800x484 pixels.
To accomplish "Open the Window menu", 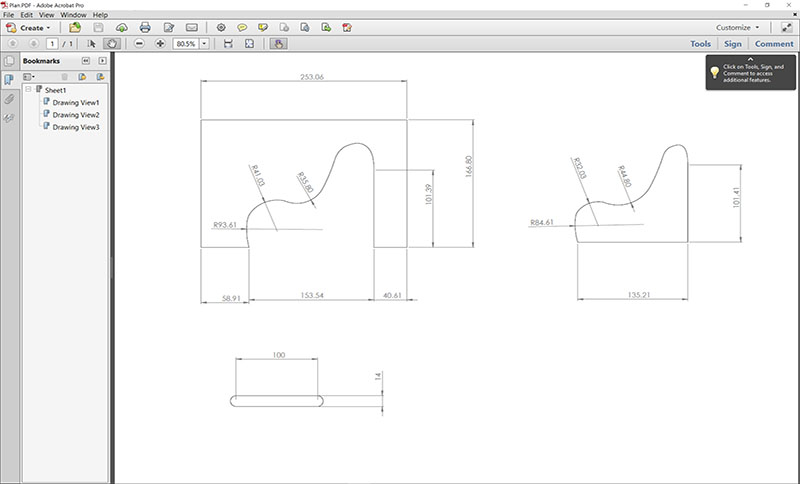I will pos(73,15).
